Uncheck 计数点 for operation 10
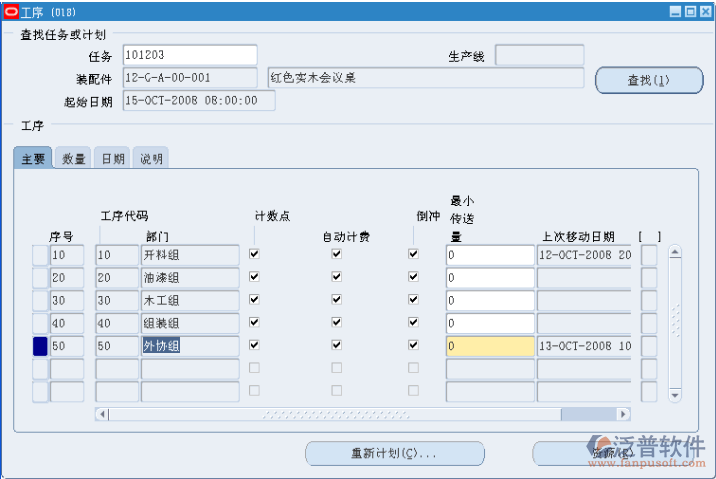The image size is (716, 479). (x=254, y=255)
